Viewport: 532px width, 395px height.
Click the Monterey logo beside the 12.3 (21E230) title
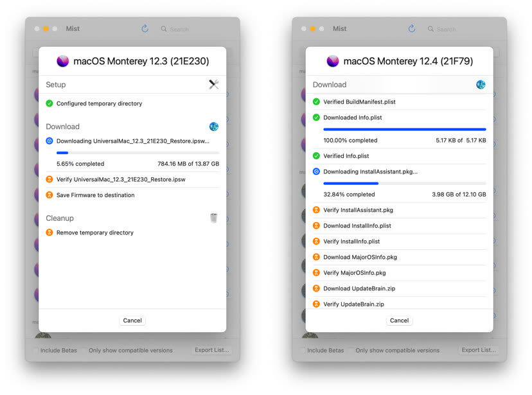tap(63, 61)
